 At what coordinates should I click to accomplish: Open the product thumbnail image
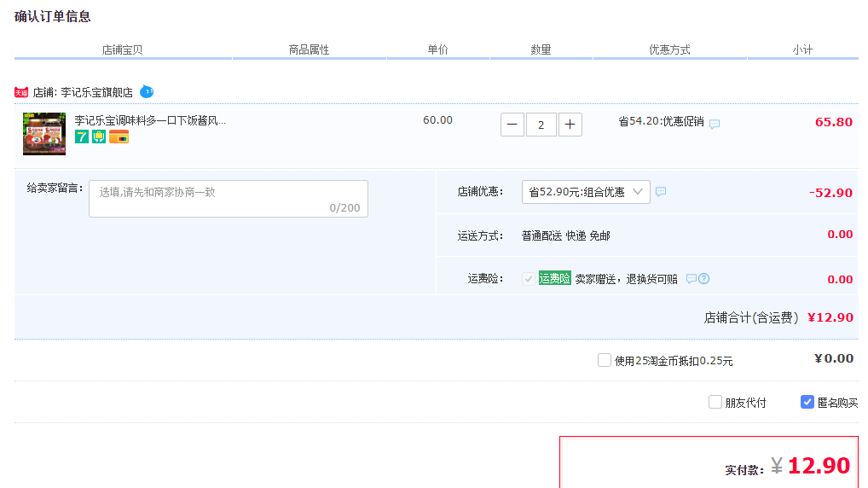[x=44, y=133]
